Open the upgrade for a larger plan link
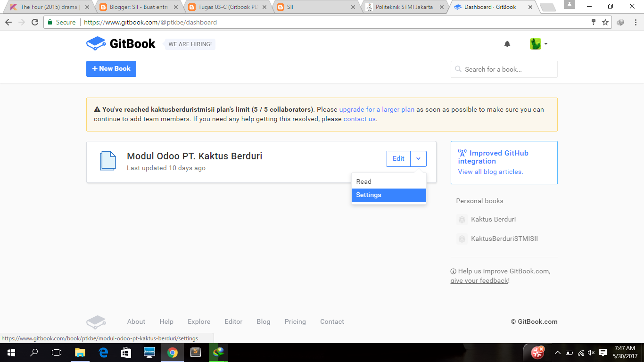 coord(377,109)
